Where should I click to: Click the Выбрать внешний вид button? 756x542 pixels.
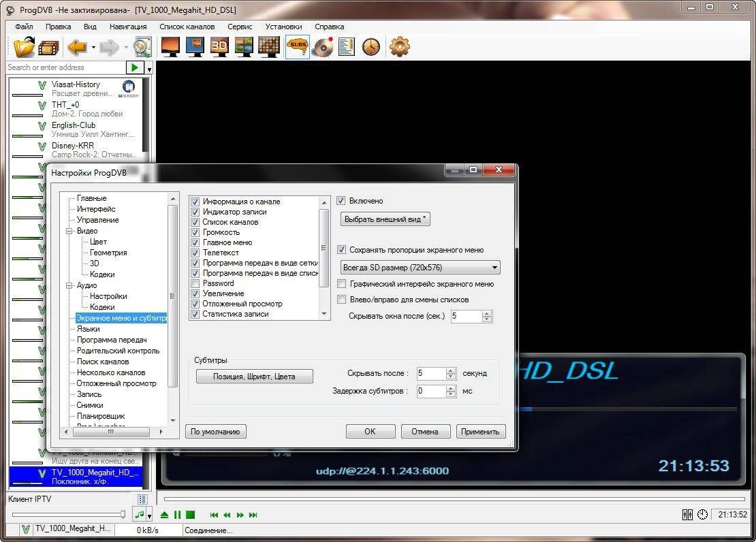[385, 219]
